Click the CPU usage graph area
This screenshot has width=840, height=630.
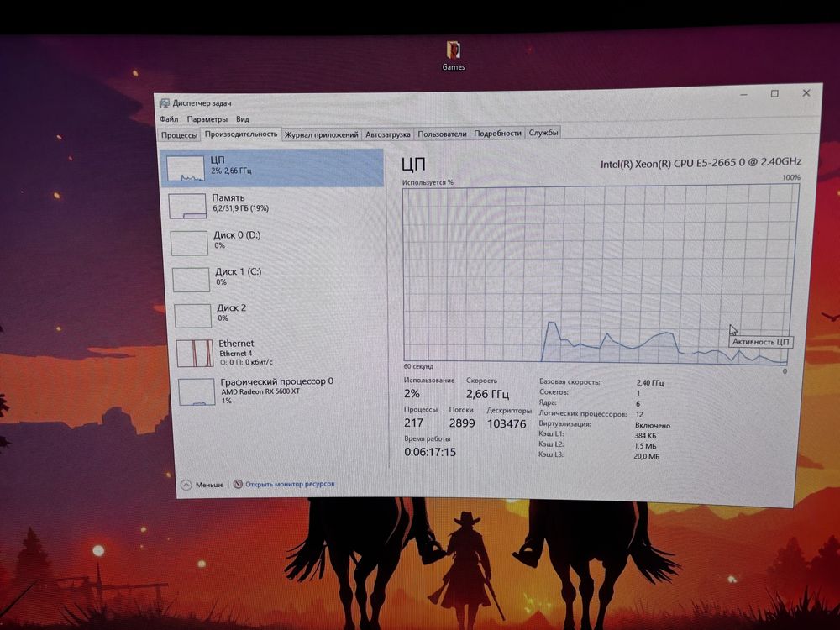[x=599, y=275]
